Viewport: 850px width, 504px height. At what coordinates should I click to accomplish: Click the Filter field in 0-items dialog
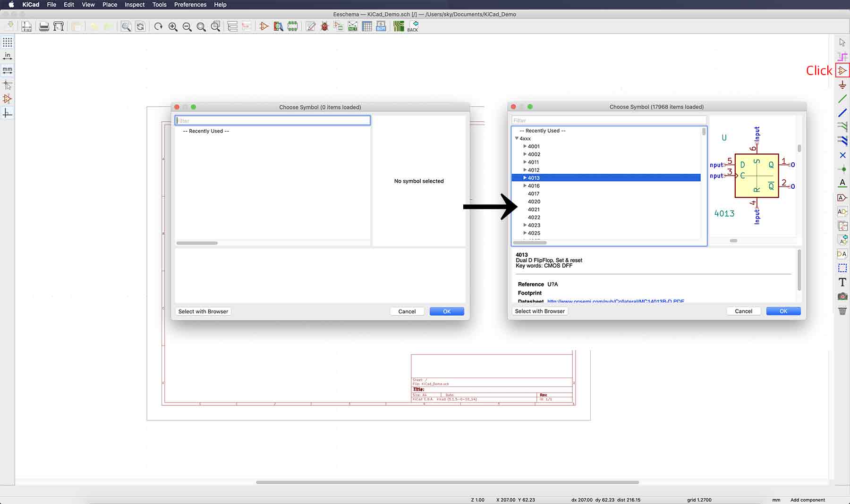[x=272, y=121]
